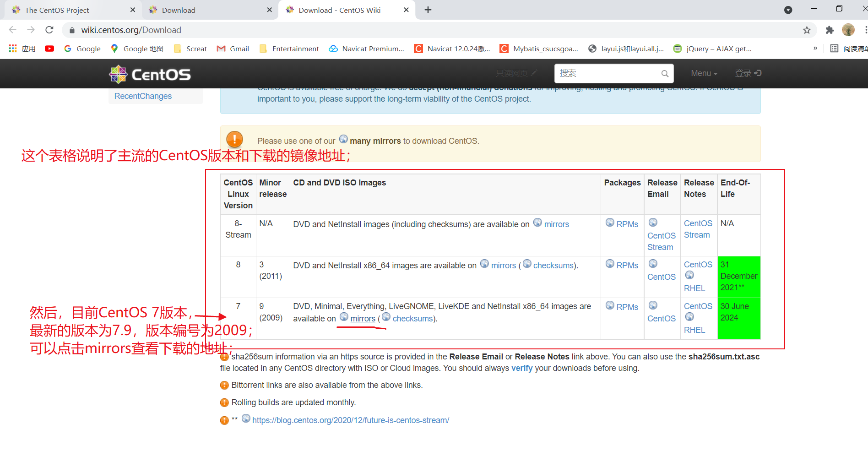The height and width of the screenshot is (451, 868).
Task: Click the address bar URL
Action: coord(131,30)
